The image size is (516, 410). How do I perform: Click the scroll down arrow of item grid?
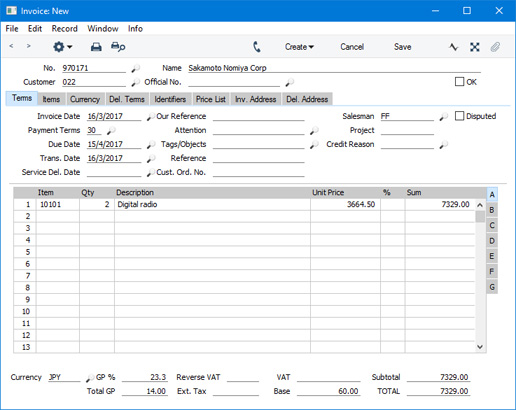click(480, 347)
